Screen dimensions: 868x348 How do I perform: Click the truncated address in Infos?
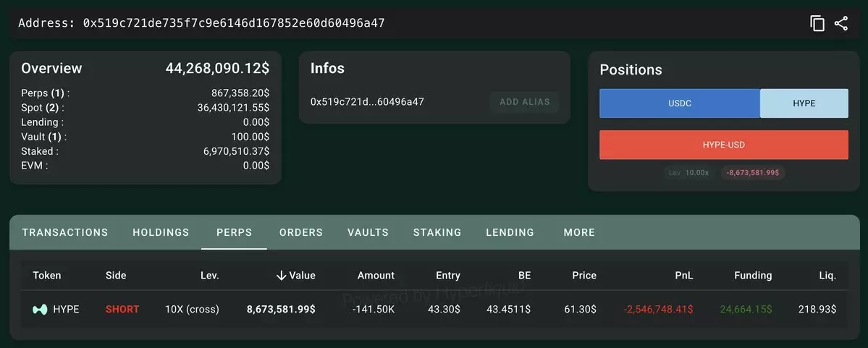pyautogui.click(x=367, y=102)
